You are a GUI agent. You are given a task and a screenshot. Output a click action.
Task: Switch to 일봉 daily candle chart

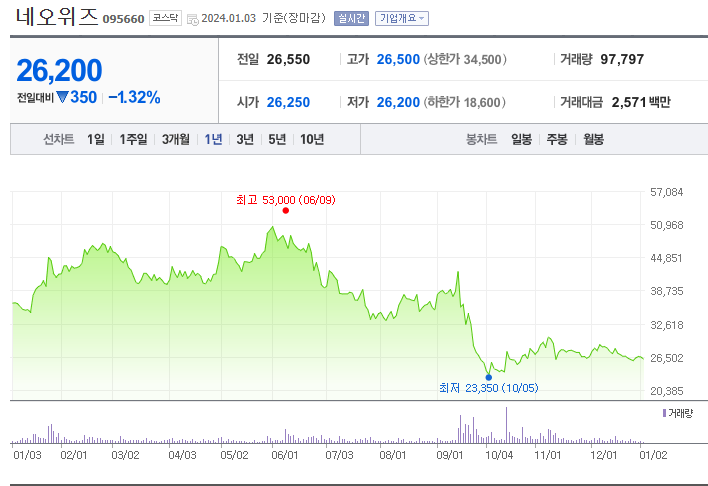click(x=522, y=139)
